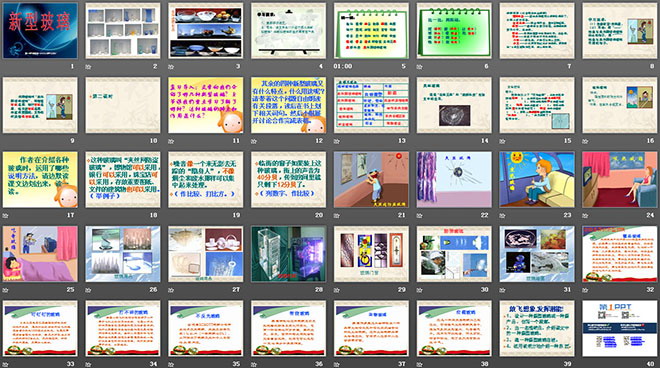This screenshot has height=368, width=660.
Task: Click animation star icon under slide 35
Action: (x=171, y=364)
